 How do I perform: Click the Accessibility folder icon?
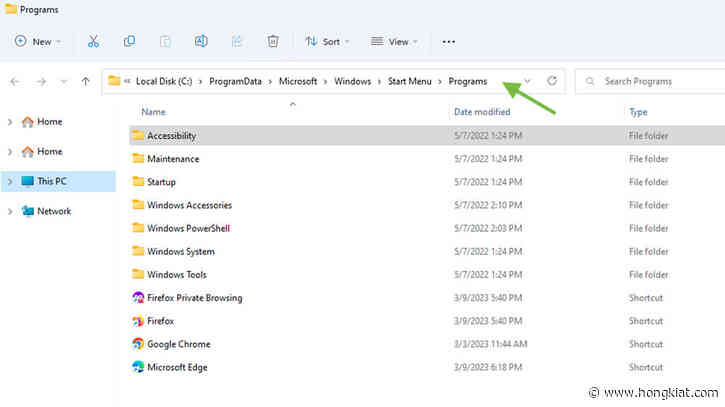(x=138, y=135)
